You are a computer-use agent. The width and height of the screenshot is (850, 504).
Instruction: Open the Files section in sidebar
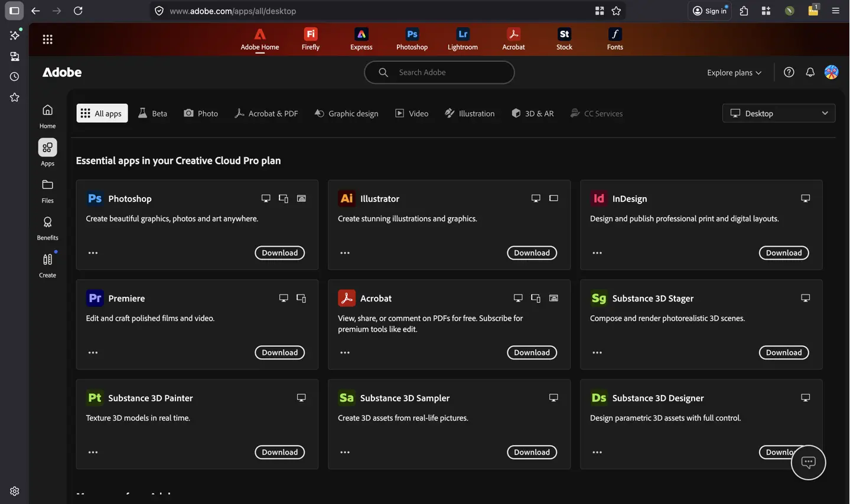[x=47, y=191]
